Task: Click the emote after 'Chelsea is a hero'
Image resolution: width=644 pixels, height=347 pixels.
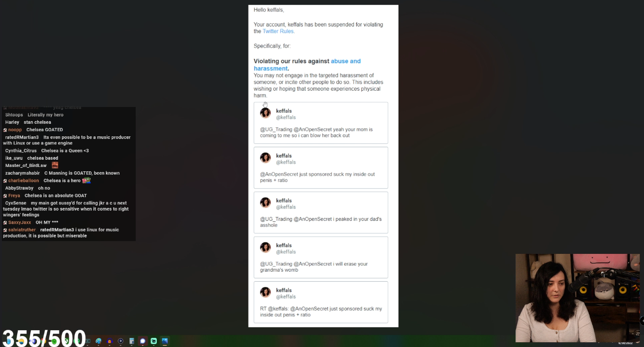Action: tap(86, 180)
